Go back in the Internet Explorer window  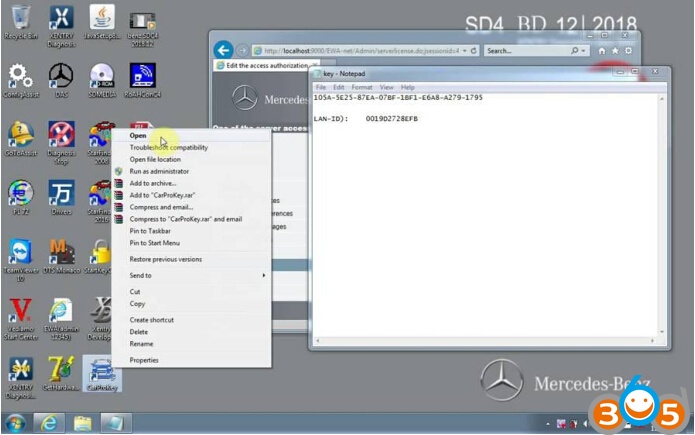tap(223, 50)
